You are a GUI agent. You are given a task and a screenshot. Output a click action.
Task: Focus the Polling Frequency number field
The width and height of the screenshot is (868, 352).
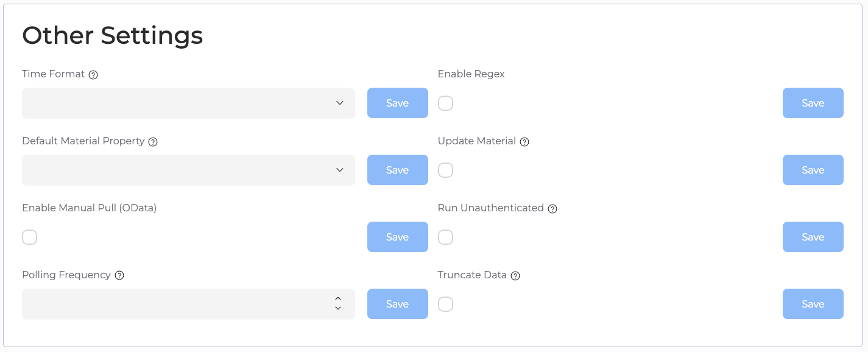pos(177,304)
